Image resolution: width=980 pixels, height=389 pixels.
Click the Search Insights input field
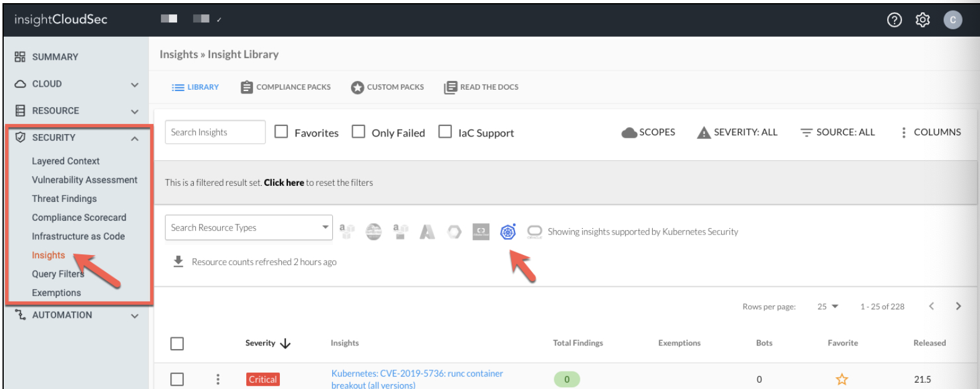click(x=214, y=132)
